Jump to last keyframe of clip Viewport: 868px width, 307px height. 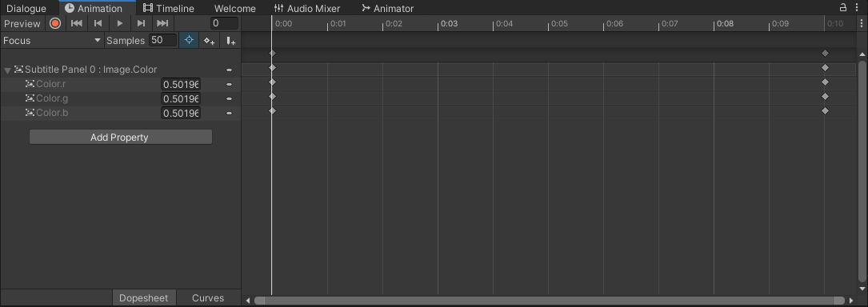coord(162,23)
